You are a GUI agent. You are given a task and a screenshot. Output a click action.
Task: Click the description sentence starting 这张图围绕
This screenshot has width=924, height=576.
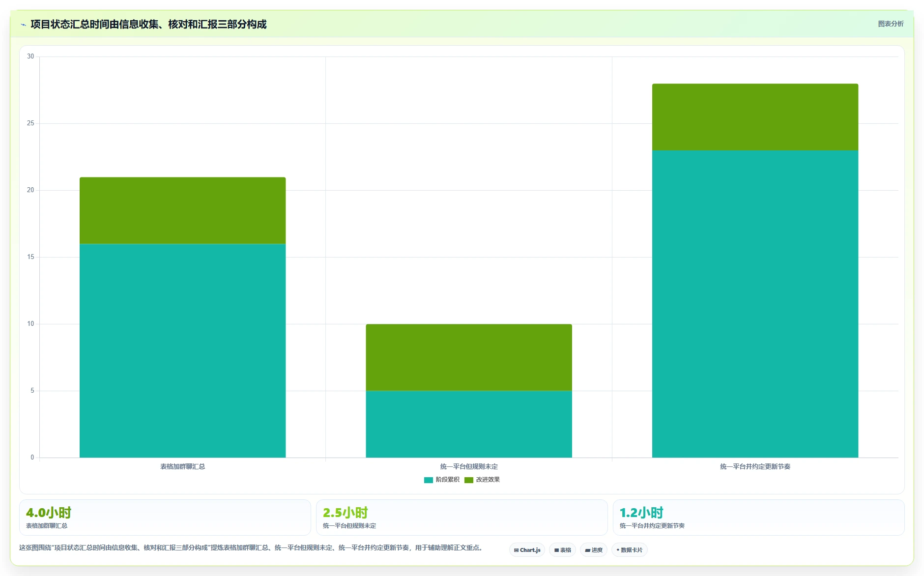(x=252, y=547)
